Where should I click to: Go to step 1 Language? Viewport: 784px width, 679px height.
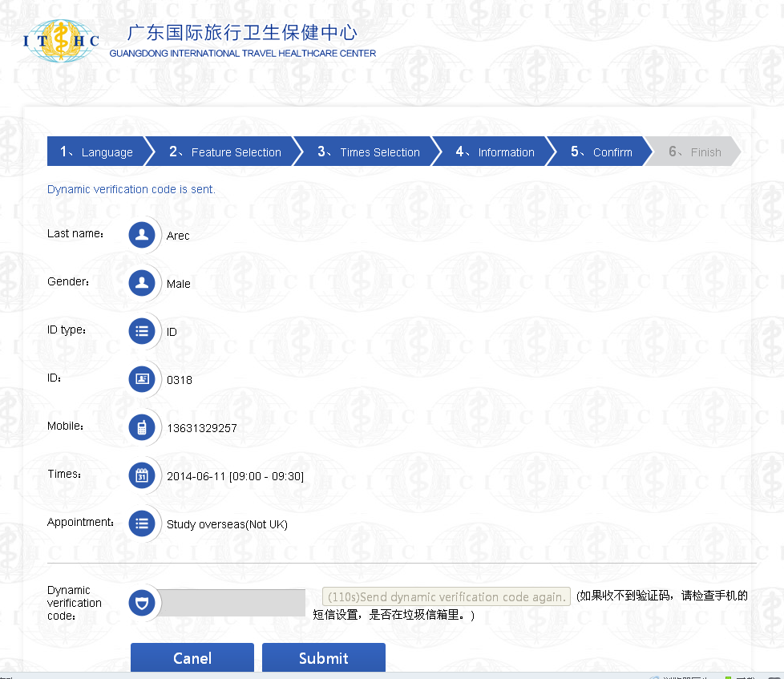point(96,152)
